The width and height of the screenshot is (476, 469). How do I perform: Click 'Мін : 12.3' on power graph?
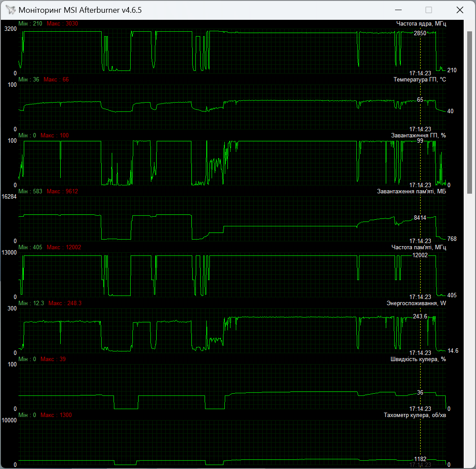click(31, 303)
